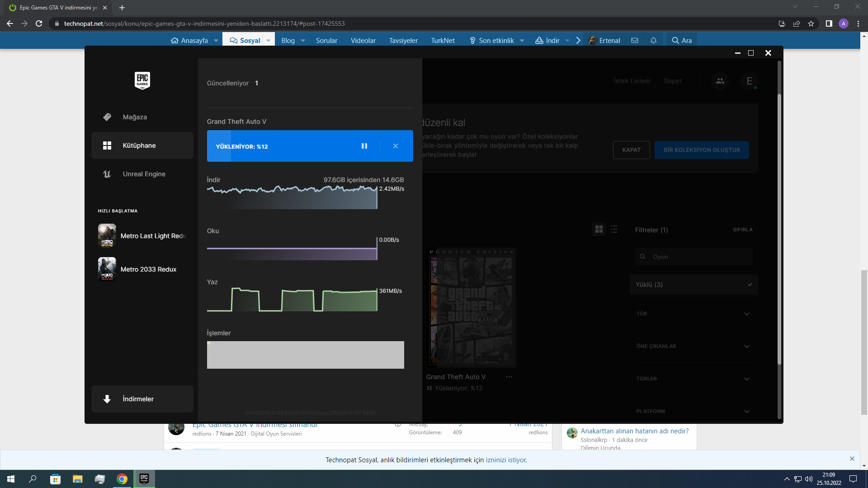Open Mağaza store from sidebar
This screenshot has height=488, width=868.
coord(135,117)
